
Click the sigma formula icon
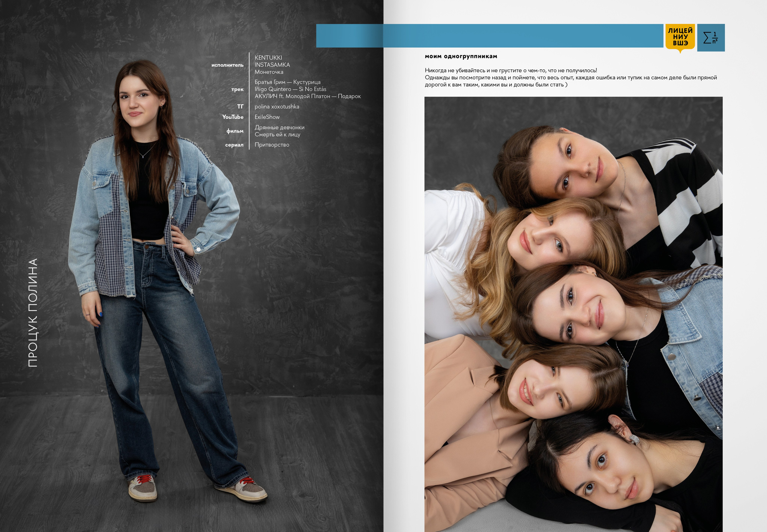[x=711, y=37]
